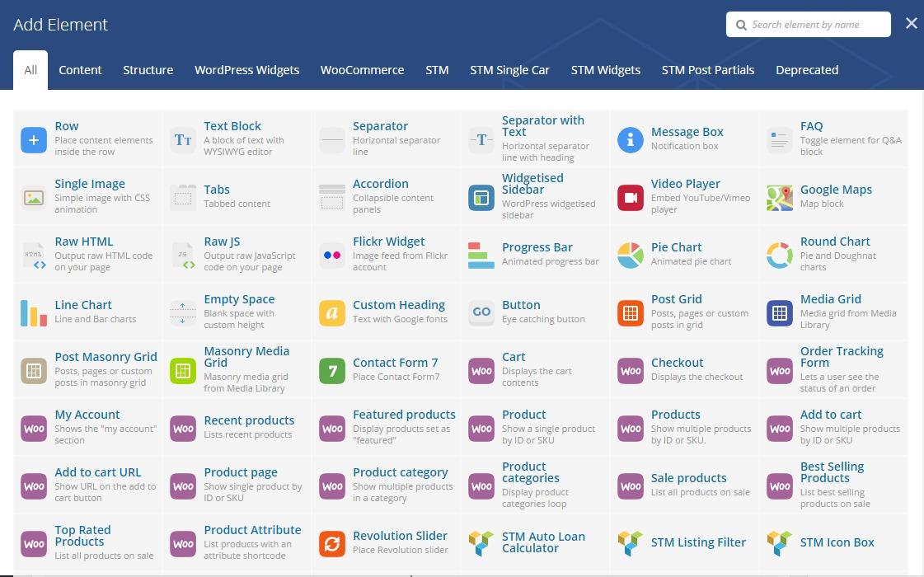This screenshot has height=577, width=924.
Task: Click the orange Post Grid icon
Action: pyautogui.click(x=630, y=313)
